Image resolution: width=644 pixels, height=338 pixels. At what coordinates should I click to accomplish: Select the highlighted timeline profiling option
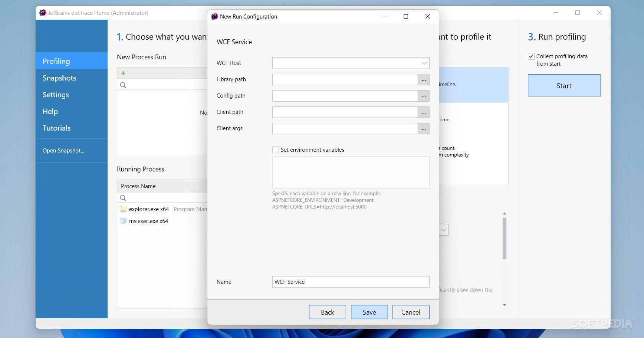[x=473, y=85]
